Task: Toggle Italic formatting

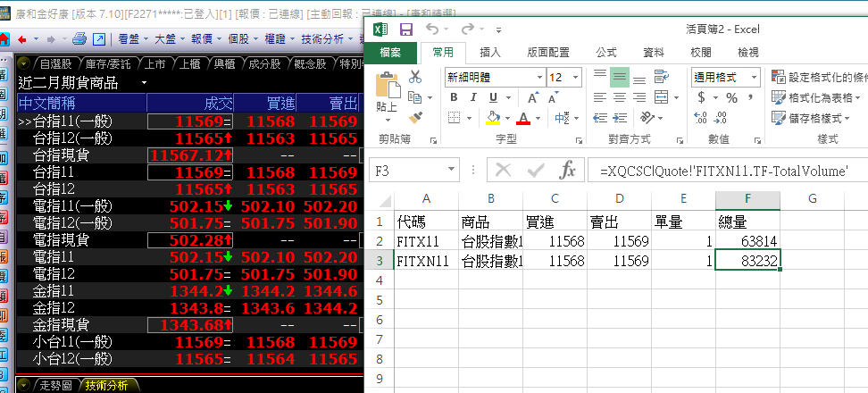Action: point(473,98)
